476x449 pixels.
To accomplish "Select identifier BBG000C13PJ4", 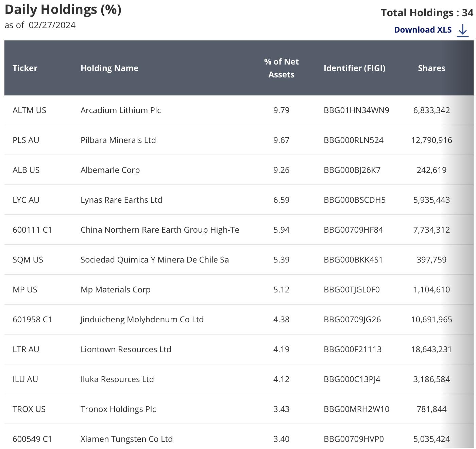I will (x=352, y=379).
